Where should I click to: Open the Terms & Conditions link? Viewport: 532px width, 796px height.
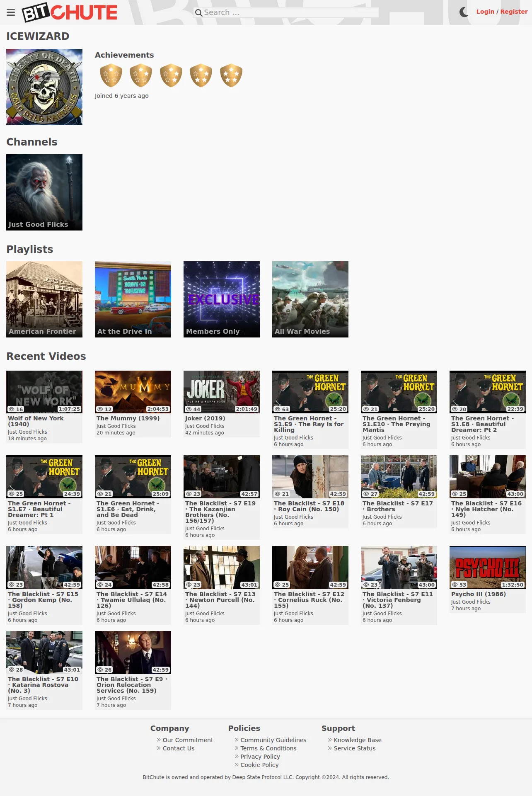pos(268,748)
